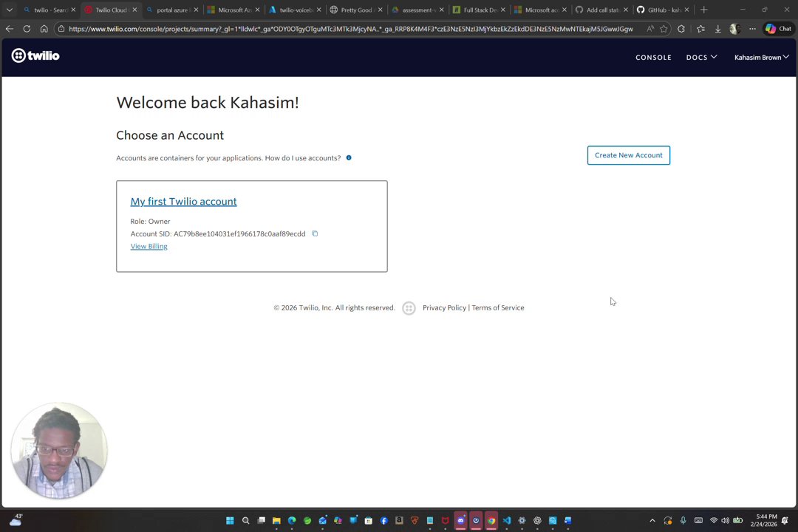Screen dimensions: 798x532
Task: Open Copilot Chat in Edge toolbar
Action: coord(779,29)
